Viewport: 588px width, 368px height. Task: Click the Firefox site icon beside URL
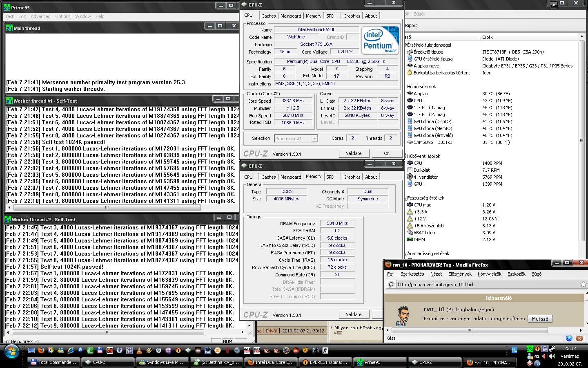tap(391, 285)
